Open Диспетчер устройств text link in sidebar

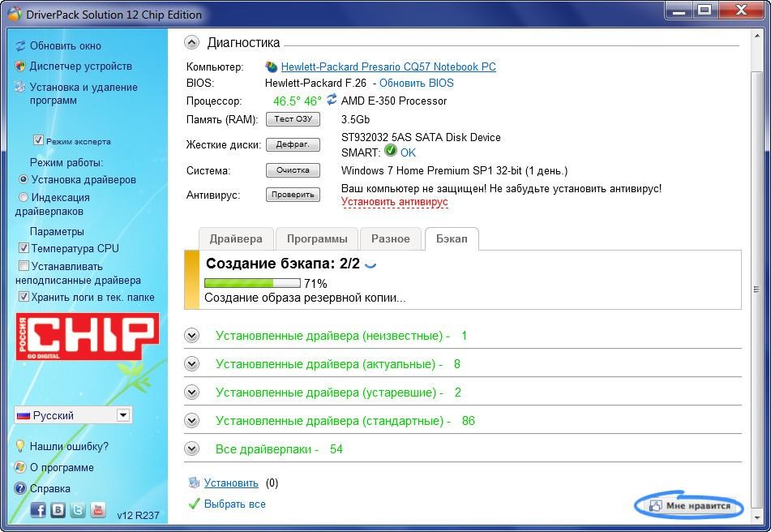pyautogui.click(x=80, y=66)
